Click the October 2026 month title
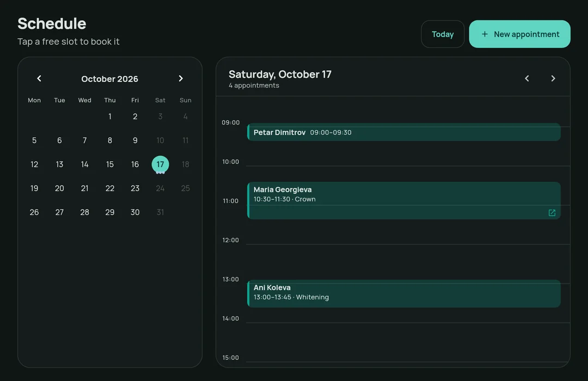 [110, 79]
